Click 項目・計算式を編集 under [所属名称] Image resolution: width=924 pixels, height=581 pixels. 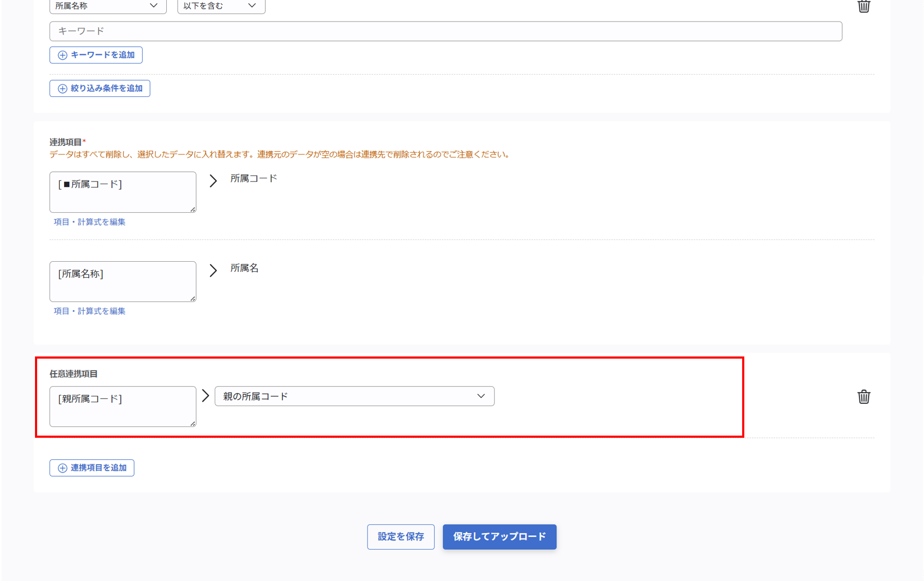[89, 311]
